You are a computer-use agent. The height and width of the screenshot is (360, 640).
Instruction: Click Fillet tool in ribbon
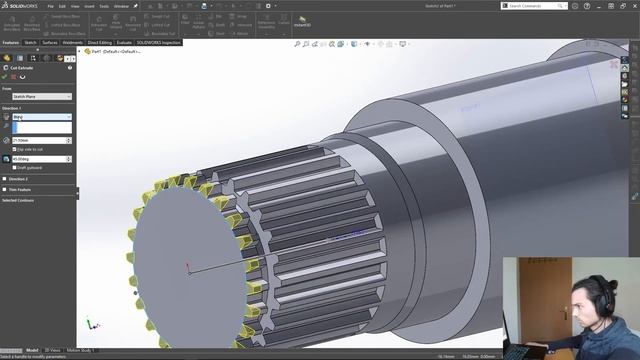pyautogui.click(x=185, y=20)
